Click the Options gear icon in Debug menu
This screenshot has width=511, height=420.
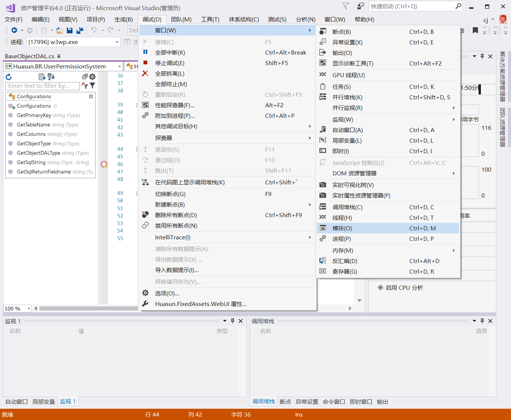pyautogui.click(x=145, y=293)
